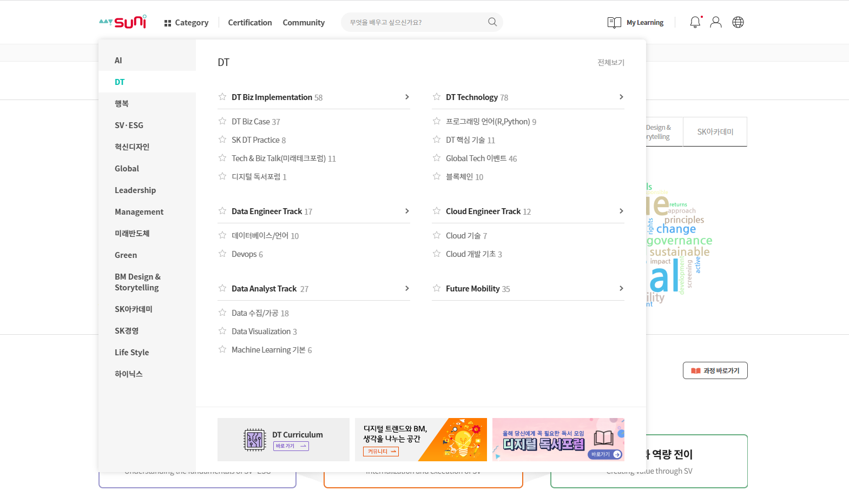The width and height of the screenshot is (849, 504).
Task: Open the Community page
Action: [x=304, y=23]
